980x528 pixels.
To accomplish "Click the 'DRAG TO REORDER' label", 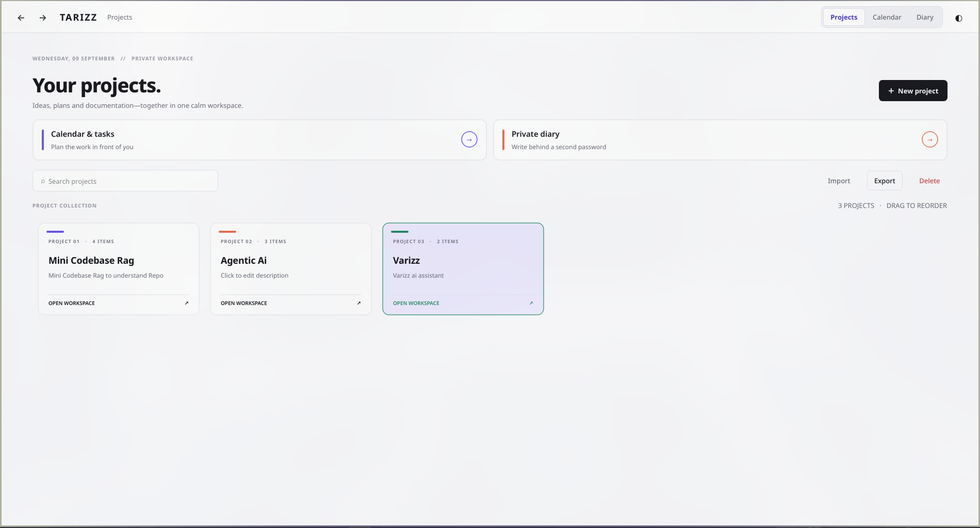I will (917, 205).
